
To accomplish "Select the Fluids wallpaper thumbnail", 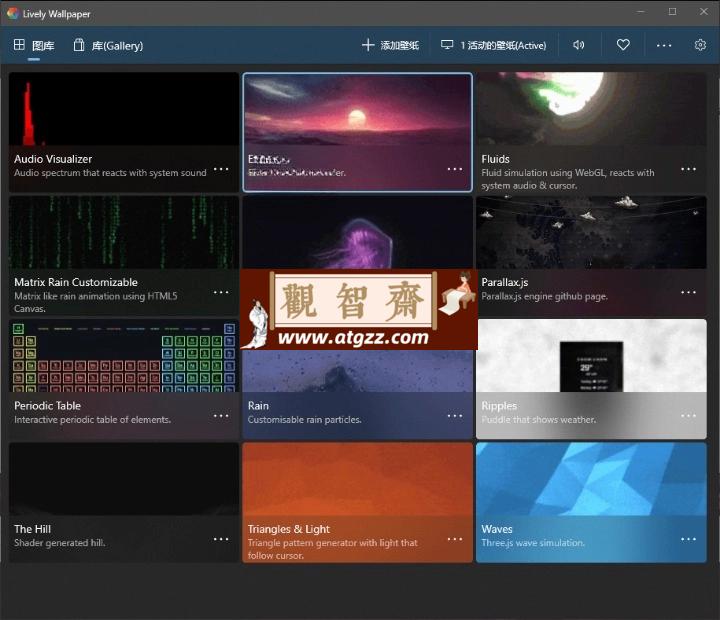I will tap(591, 109).
